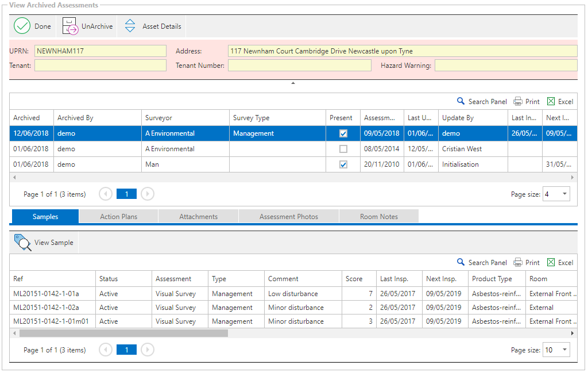
Task: Toggle Present checkbox for Cristian West row
Action: point(343,149)
